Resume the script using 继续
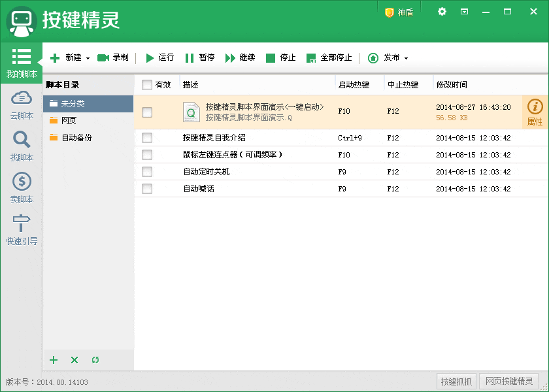Screen dimensions: 549x392 241,57
